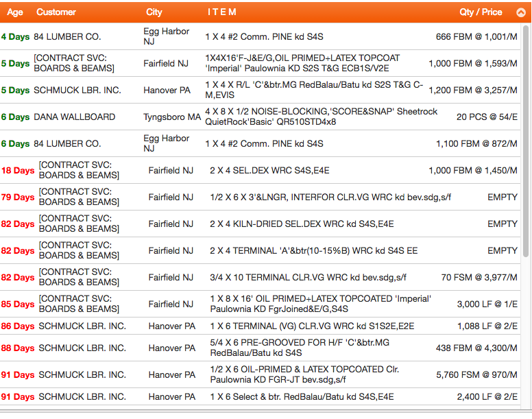
Task: Open the 1 X 6 TERMINAL (VG) CLR.VG item
Action: (x=312, y=326)
